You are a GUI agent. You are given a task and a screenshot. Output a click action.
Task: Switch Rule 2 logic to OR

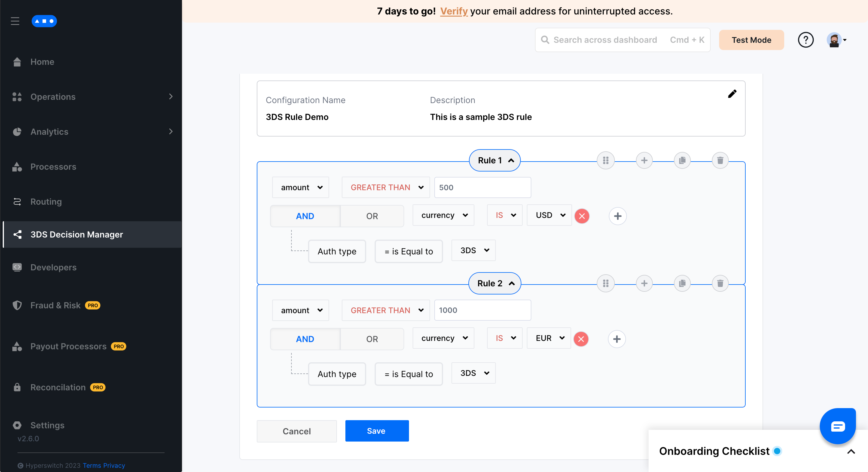(x=372, y=339)
